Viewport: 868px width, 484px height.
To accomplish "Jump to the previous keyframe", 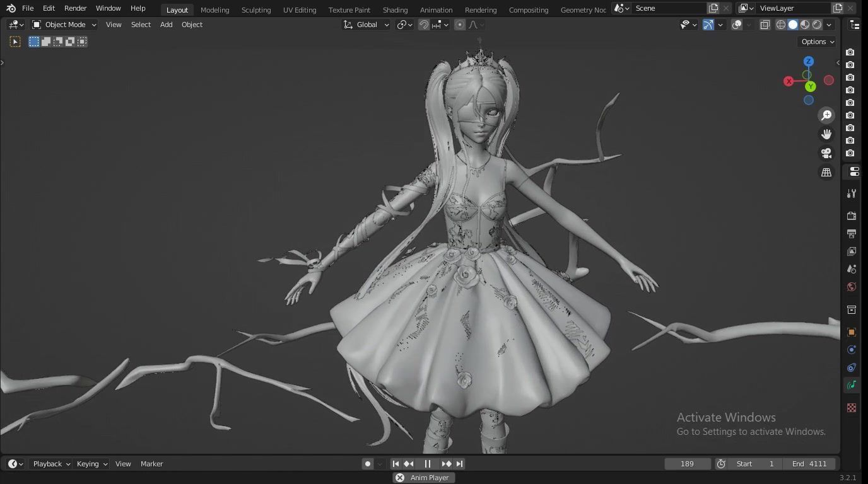I will coord(409,464).
